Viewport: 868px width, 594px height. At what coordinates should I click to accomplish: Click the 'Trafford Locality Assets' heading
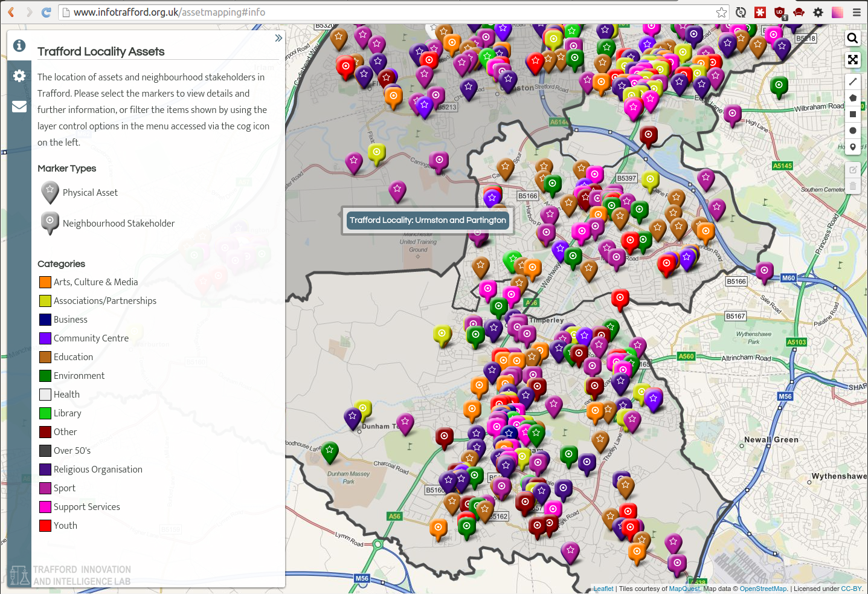point(101,51)
